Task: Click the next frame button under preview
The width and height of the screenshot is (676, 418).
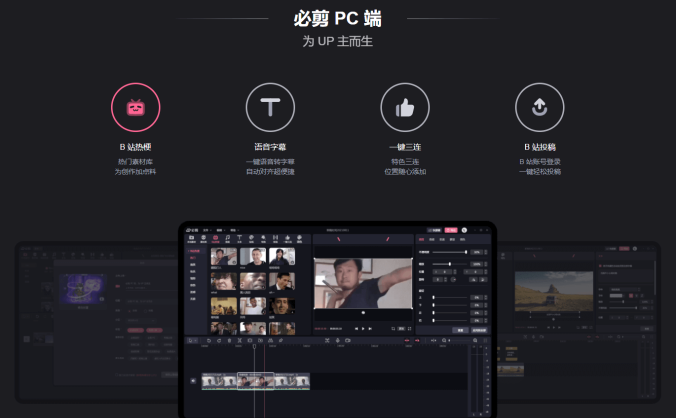Action: tap(370, 328)
